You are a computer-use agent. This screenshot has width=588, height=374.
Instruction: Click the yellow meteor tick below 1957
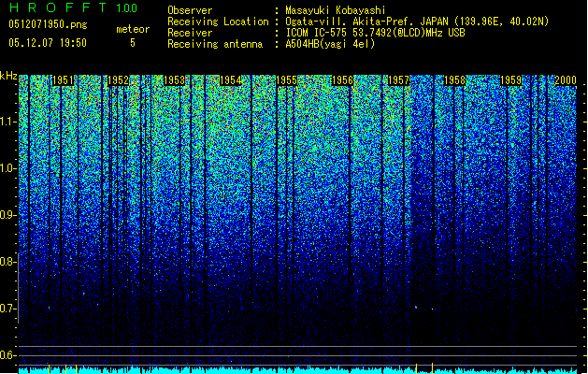tap(416, 367)
